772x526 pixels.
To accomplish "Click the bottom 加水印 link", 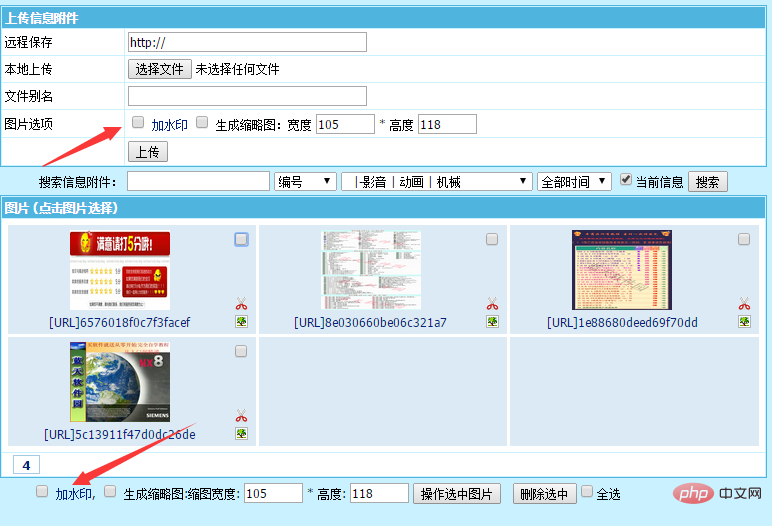I will pyautogui.click(x=74, y=494).
